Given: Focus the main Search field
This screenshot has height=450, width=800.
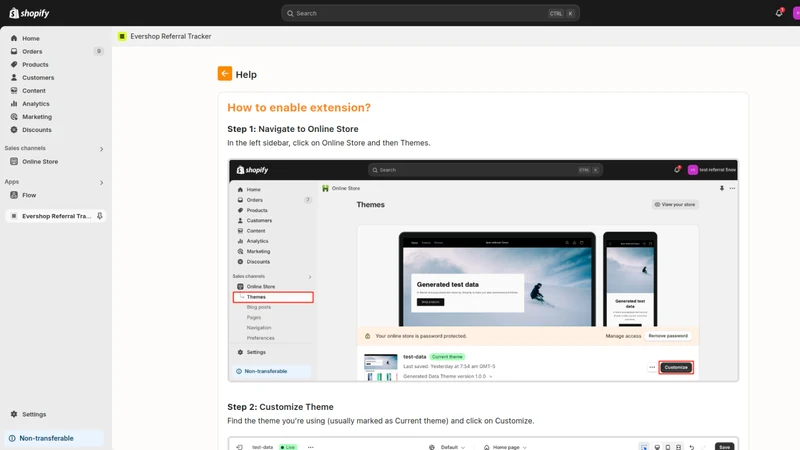Looking at the screenshot, I should 430,13.
